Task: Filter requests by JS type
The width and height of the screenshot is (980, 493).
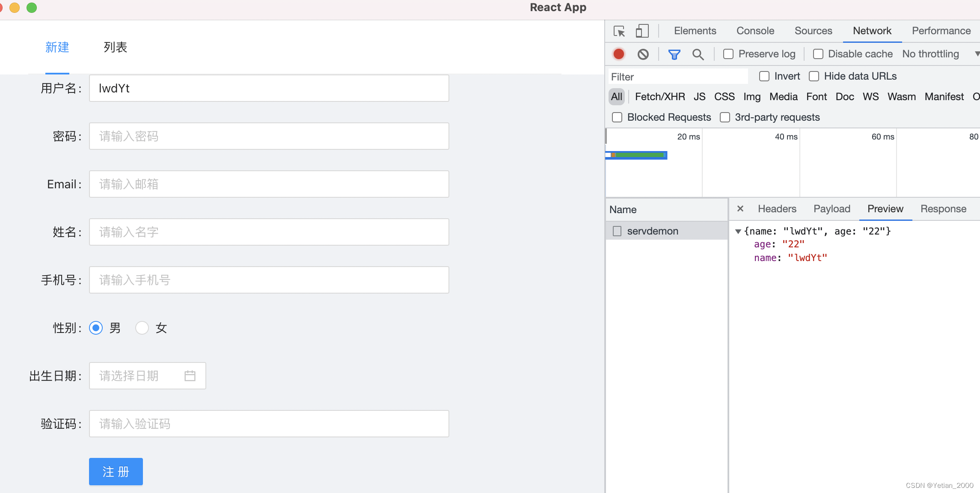Action: click(699, 97)
